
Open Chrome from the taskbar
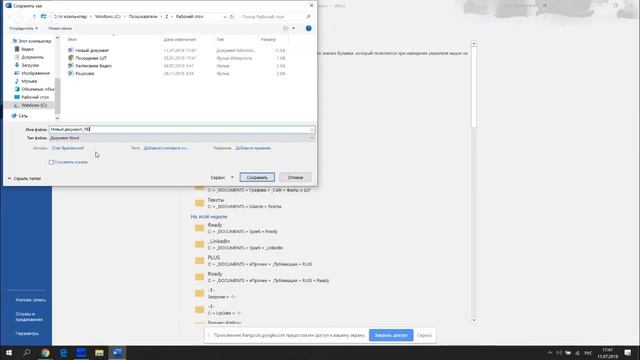click(45, 353)
